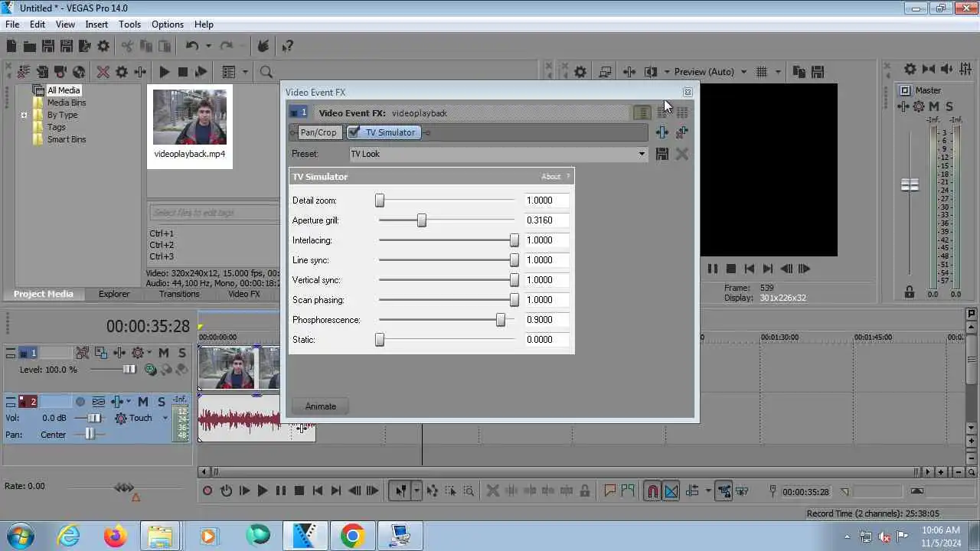The height and width of the screenshot is (551, 980).
Task: Click the Phosphorescence slider handle
Action: pos(501,320)
